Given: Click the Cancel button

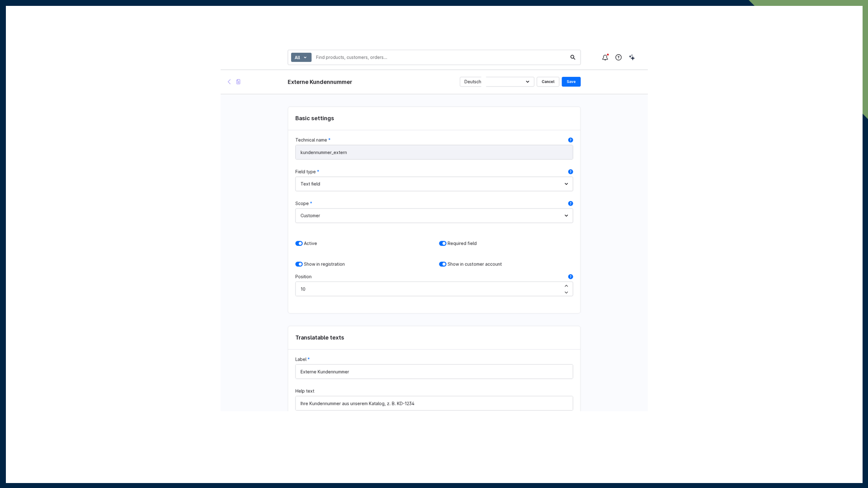Looking at the screenshot, I should (548, 82).
